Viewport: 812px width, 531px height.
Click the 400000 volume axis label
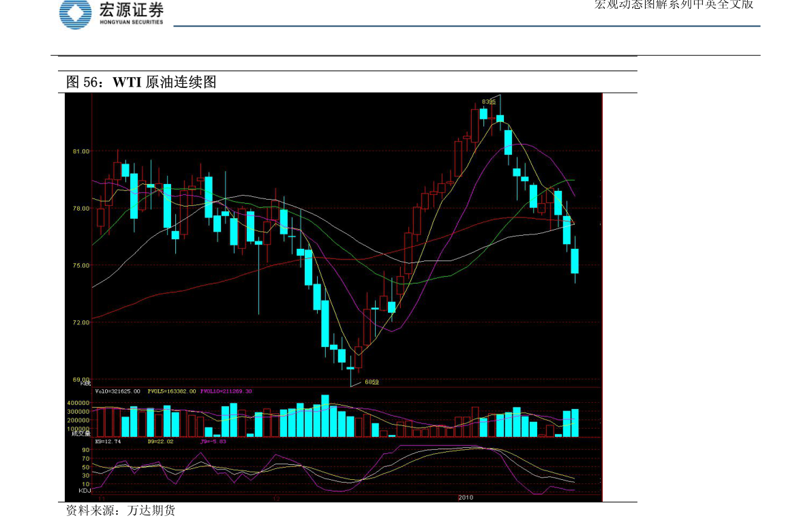[x=78, y=403]
